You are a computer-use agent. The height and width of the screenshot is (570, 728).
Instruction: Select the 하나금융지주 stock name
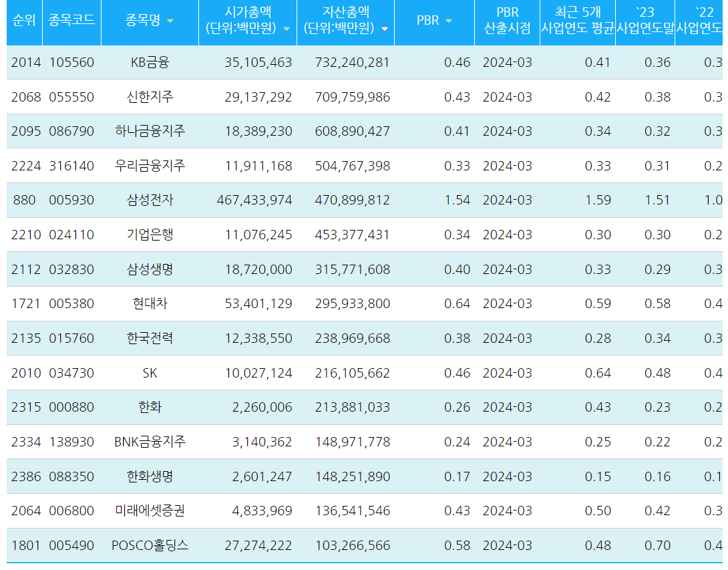coord(150,131)
